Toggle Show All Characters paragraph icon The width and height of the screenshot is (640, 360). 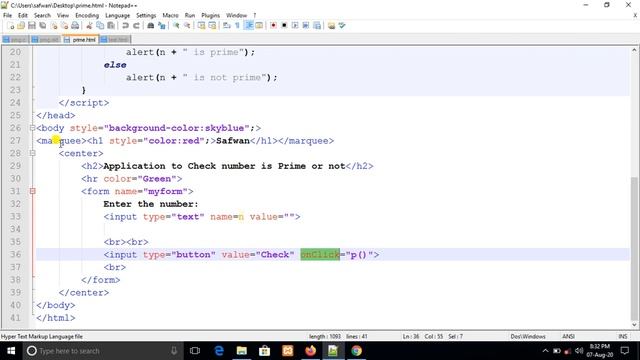[237, 26]
